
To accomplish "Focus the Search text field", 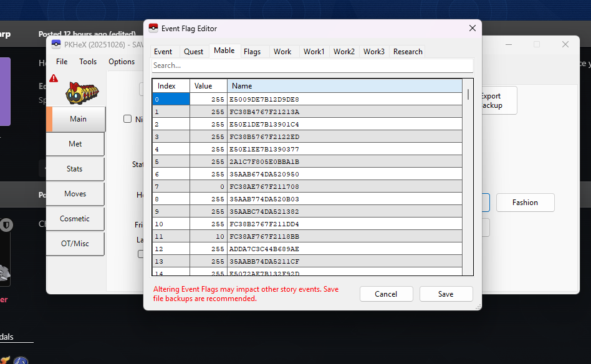I will point(312,65).
